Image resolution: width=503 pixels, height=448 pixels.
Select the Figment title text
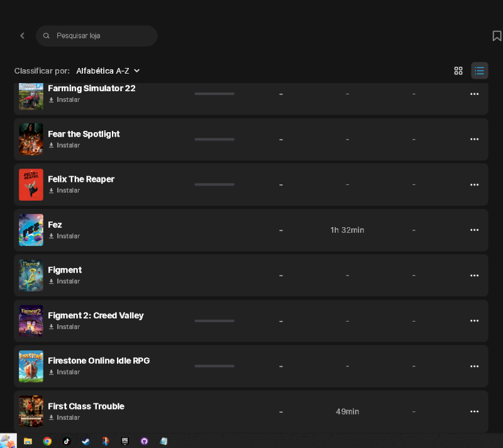[x=65, y=270]
